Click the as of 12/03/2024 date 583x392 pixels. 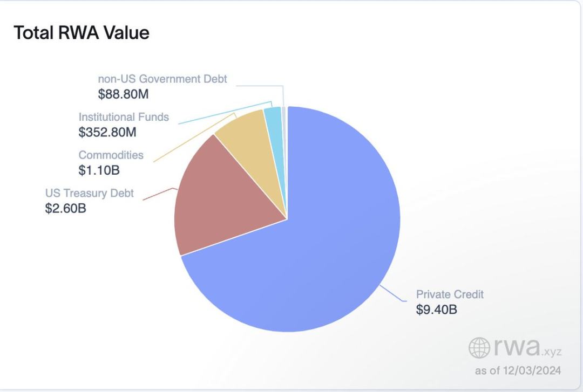(x=518, y=372)
